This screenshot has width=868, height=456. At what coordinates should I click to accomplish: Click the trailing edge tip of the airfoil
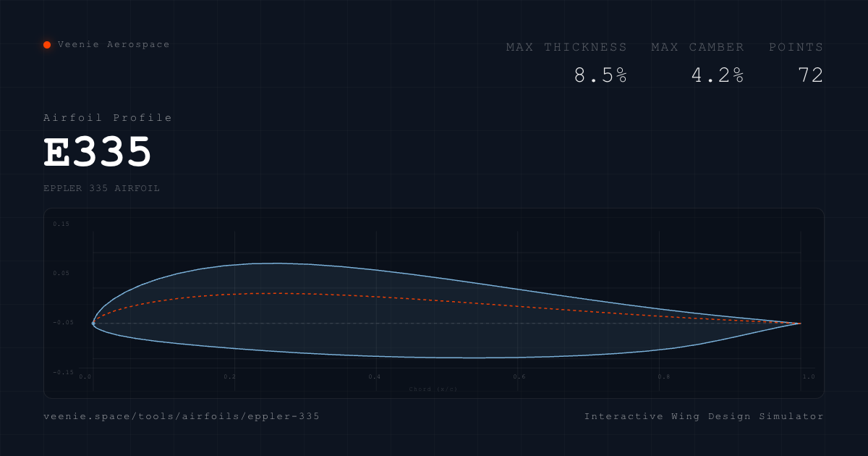800,324
